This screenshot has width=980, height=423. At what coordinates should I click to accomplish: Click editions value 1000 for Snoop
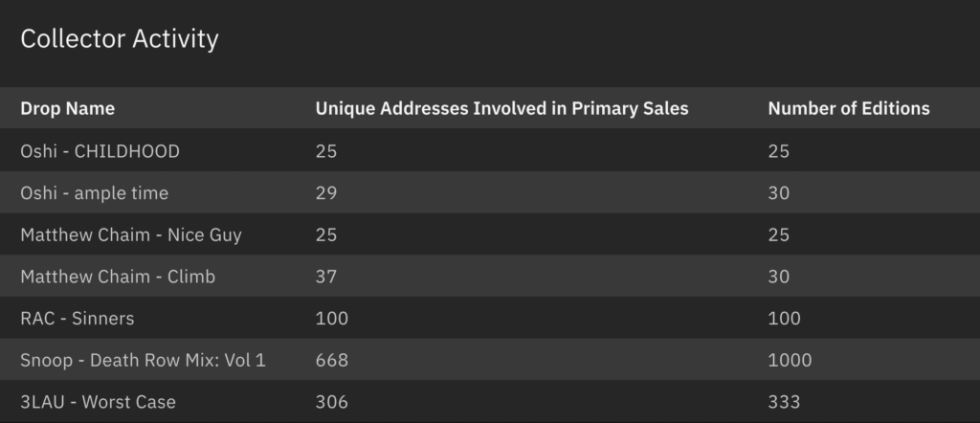790,361
